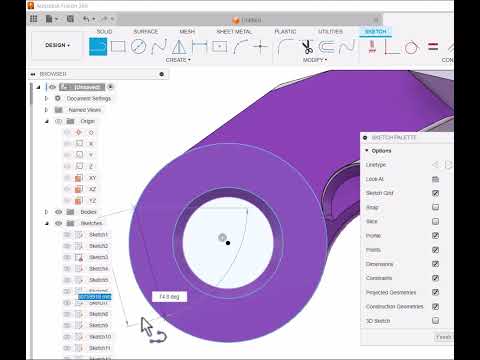This screenshot has height=360, width=480.
Task: Open the Data Panel grid icon
Action: click(34, 19)
